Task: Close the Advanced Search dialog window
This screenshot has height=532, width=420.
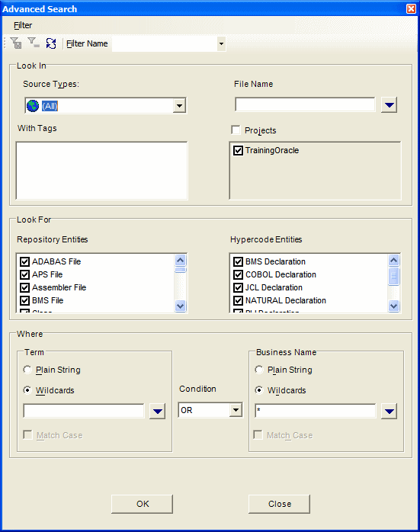Action: coord(411,8)
